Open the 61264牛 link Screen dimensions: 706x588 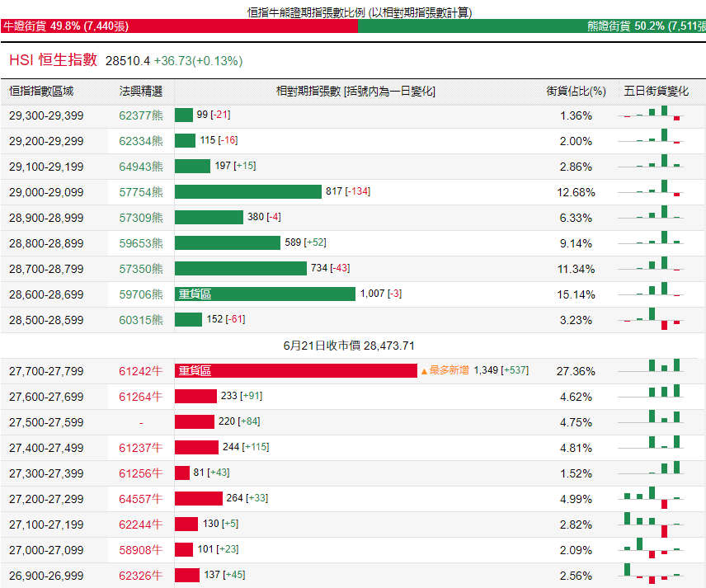pyautogui.click(x=141, y=397)
